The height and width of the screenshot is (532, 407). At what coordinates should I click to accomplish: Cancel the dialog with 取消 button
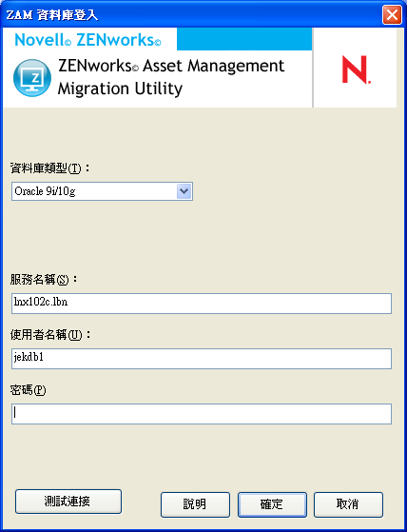click(348, 504)
